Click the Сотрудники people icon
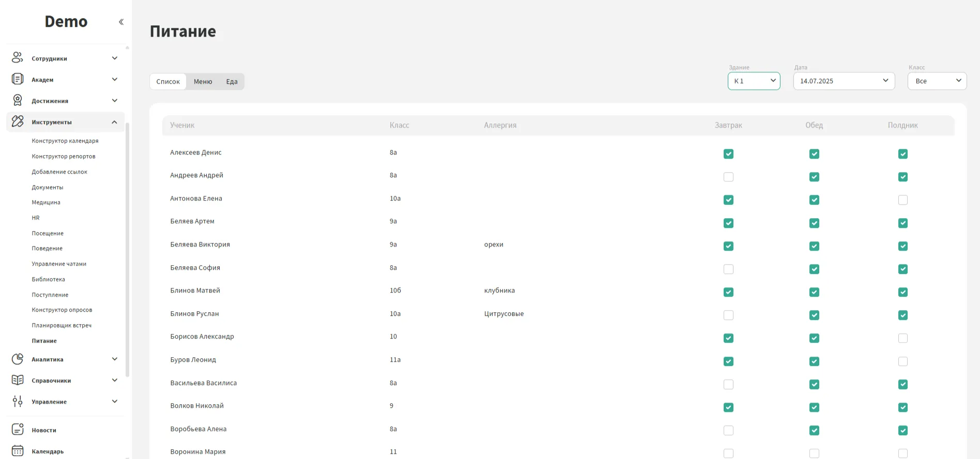The width and height of the screenshot is (980, 459). [18, 57]
